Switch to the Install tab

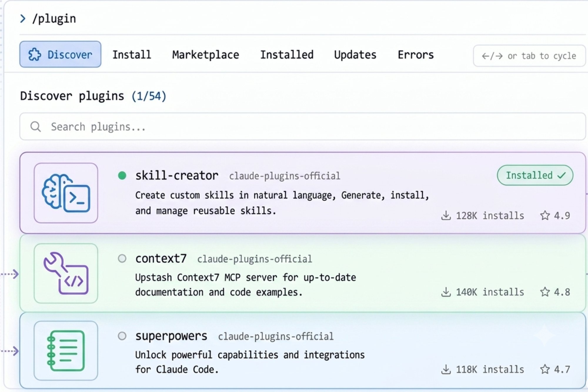(x=132, y=55)
